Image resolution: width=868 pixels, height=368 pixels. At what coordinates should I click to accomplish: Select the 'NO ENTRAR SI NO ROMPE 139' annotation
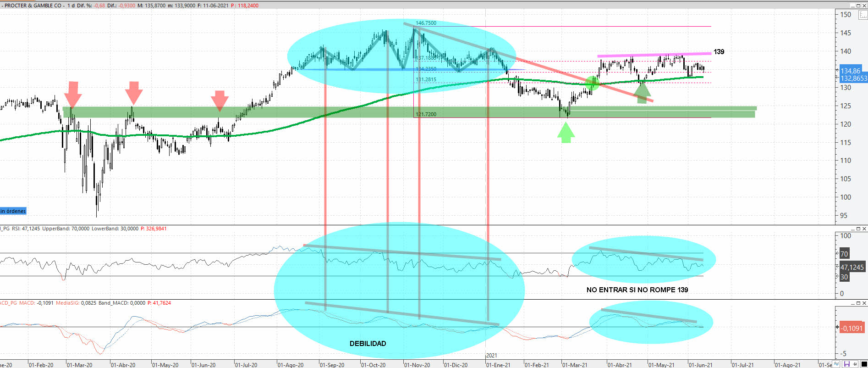tap(637, 290)
